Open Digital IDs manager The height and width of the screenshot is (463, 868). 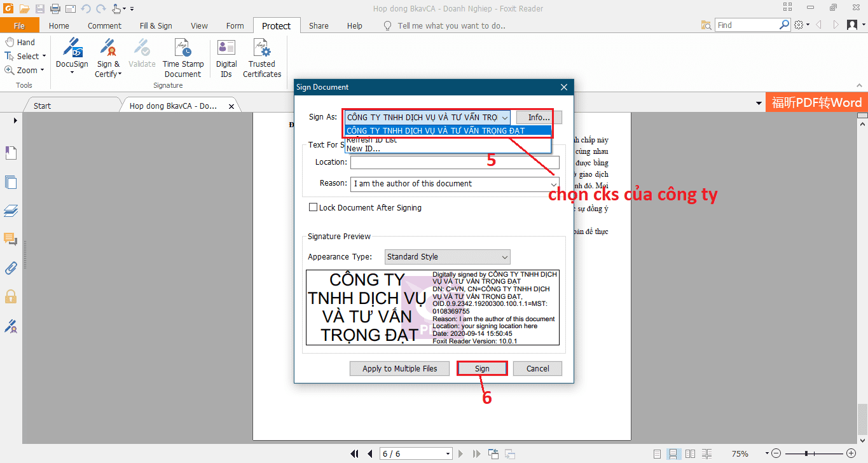point(226,58)
